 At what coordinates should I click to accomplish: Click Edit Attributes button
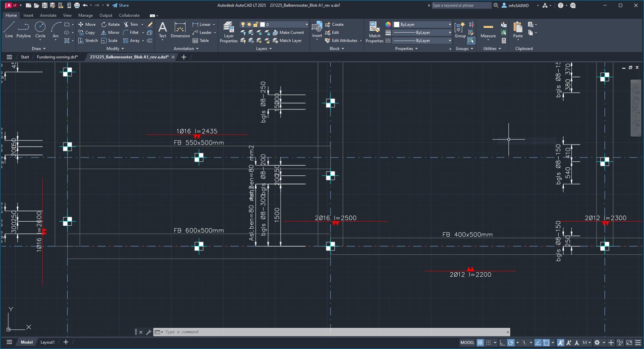341,41
